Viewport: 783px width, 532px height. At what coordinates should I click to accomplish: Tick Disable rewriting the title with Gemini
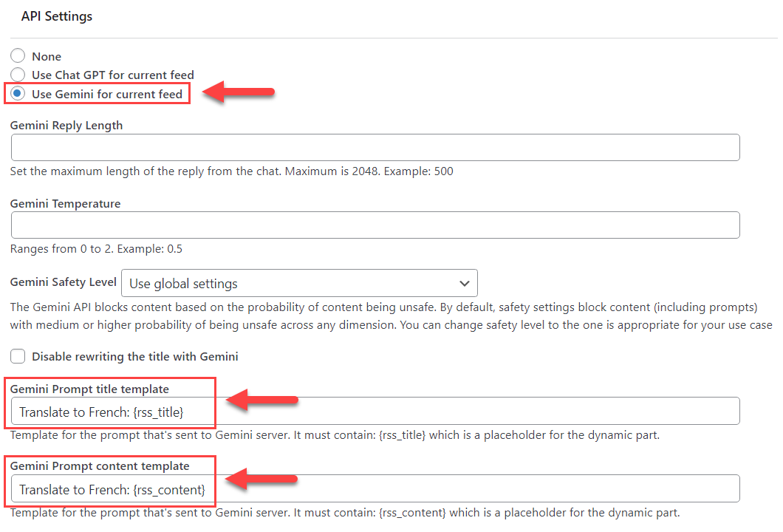point(18,356)
